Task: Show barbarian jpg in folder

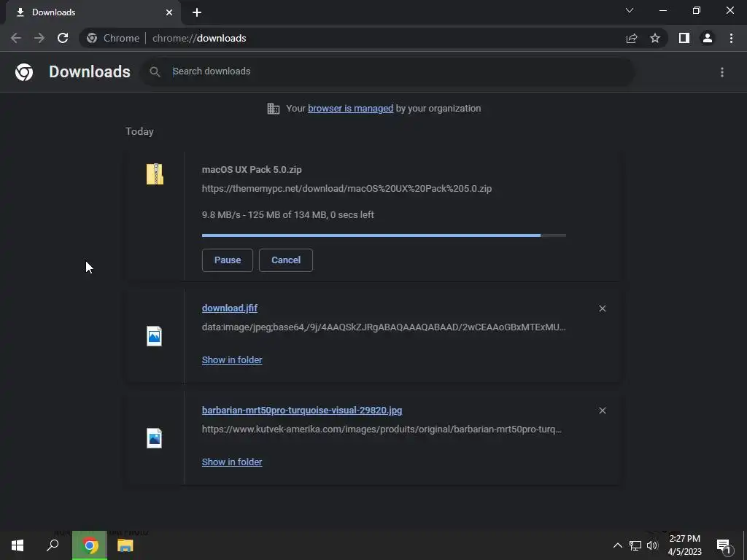Action: pyautogui.click(x=232, y=462)
